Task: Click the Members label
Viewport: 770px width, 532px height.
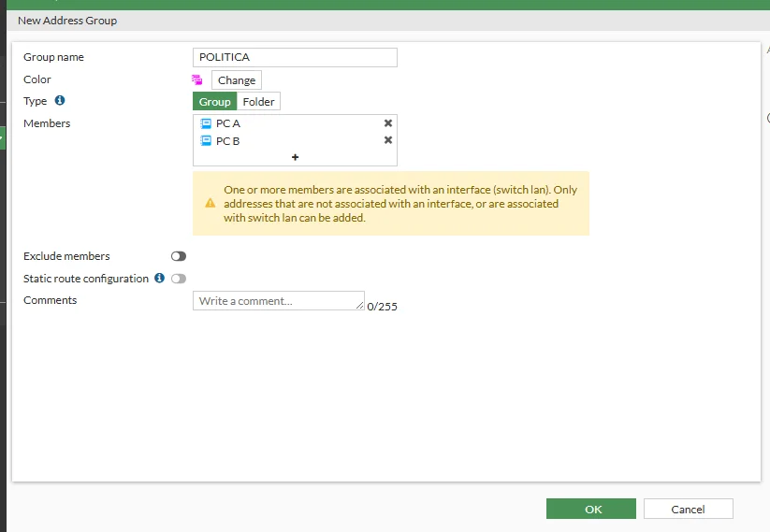Action: click(47, 123)
